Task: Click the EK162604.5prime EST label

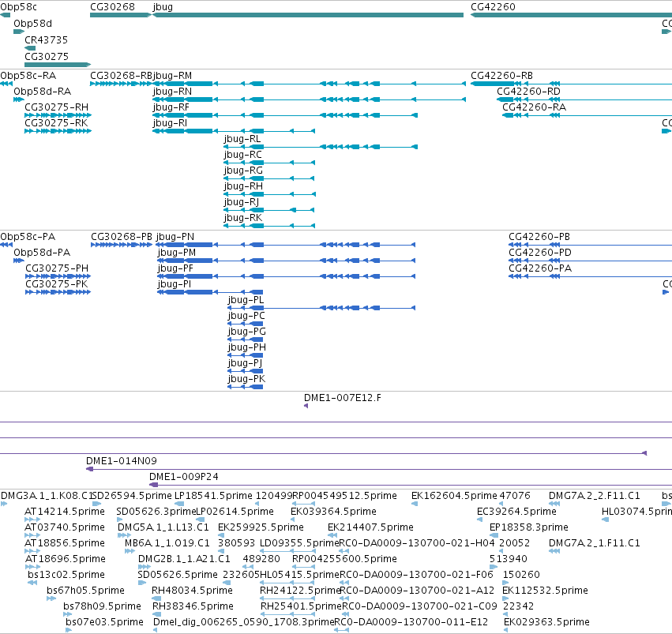Action: pyautogui.click(x=454, y=496)
